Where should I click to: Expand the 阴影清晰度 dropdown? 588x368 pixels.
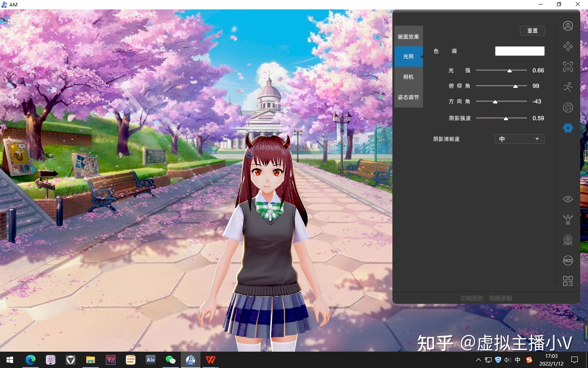click(519, 139)
